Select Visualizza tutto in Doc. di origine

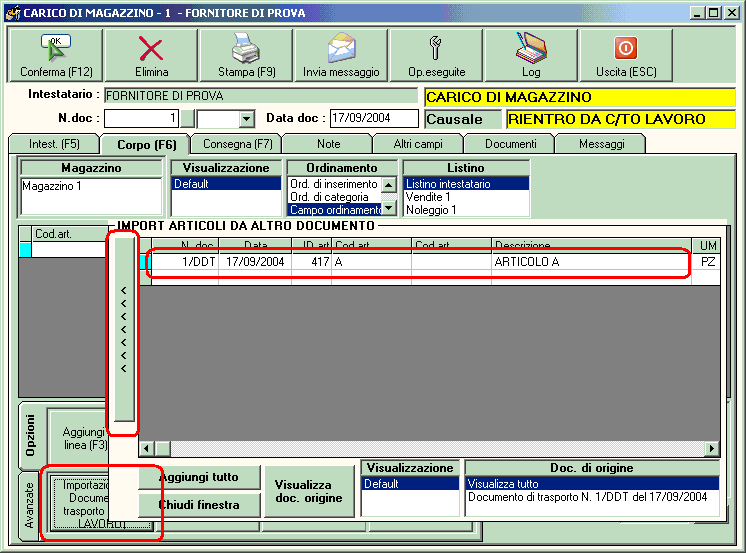pos(592,484)
